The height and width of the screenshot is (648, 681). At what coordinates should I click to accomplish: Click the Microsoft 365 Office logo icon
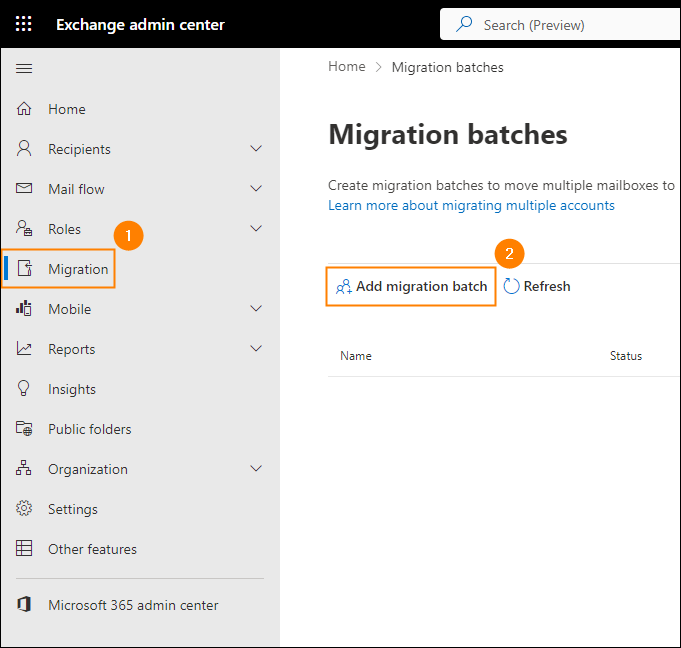pyautogui.click(x=24, y=604)
